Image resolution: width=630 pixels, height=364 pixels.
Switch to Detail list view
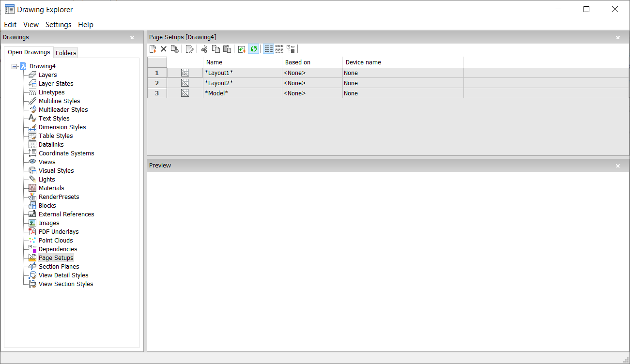(268, 49)
